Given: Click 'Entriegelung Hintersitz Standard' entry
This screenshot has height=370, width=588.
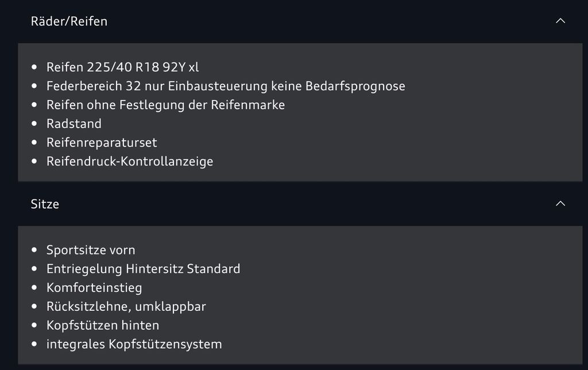Looking at the screenshot, I should coord(143,269).
